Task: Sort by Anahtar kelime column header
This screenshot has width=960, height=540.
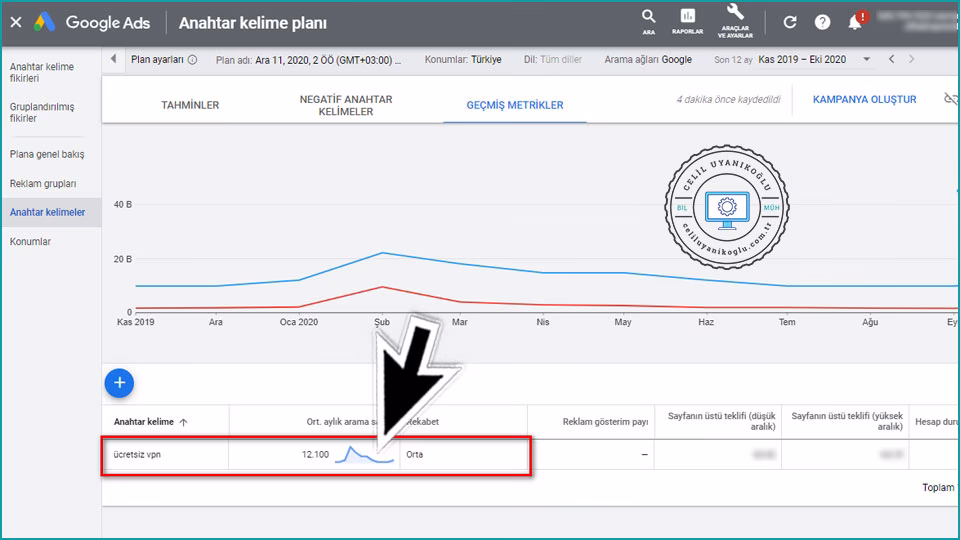Action: coord(150,422)
